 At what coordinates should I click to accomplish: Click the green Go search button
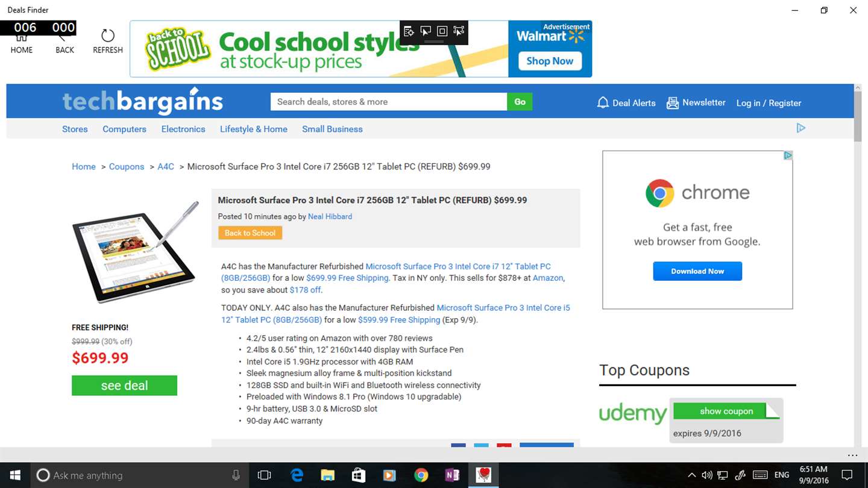pos(520,102)
